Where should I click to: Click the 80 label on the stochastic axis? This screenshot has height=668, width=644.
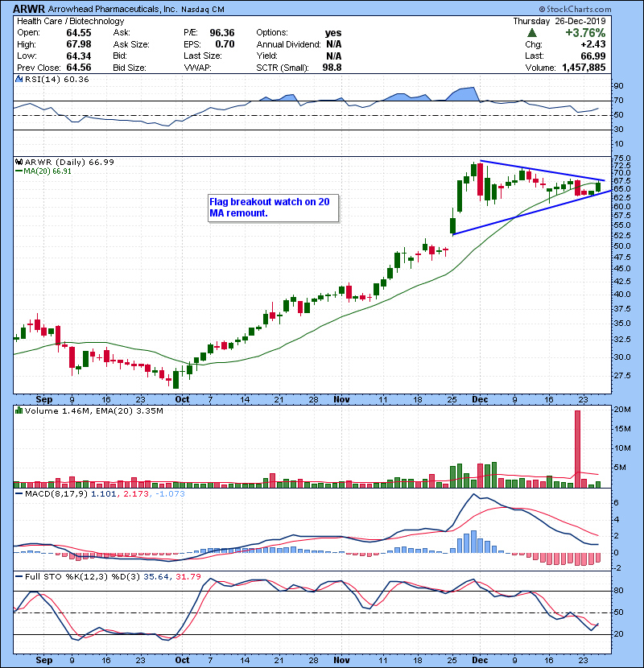[x=618, y=591]
